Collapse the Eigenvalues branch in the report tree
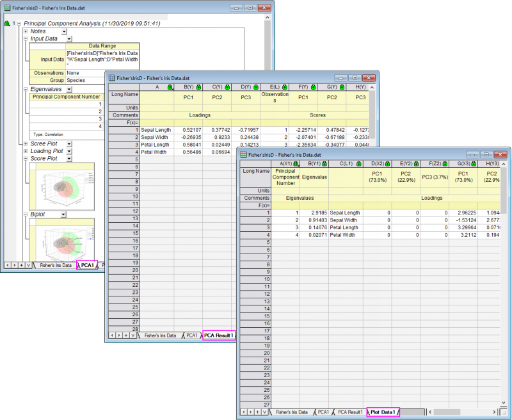 (x=26, y=89)
